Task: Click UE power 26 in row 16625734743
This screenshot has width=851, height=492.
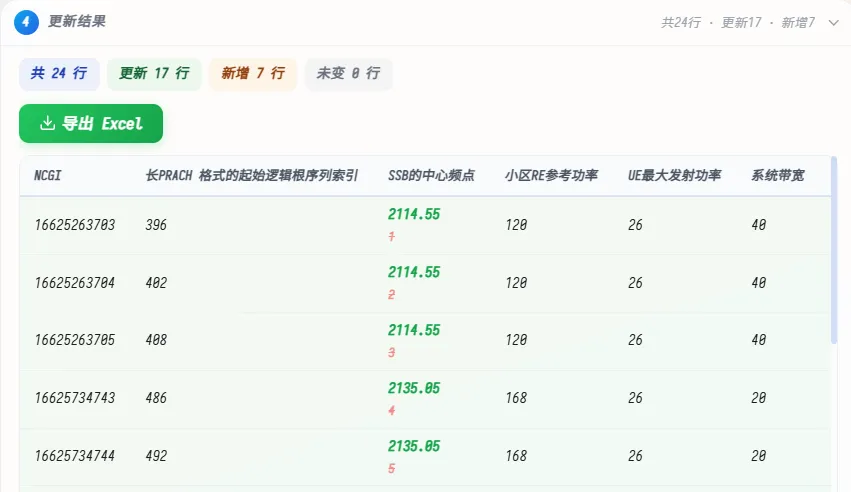Action: click(x=636, y=398)
